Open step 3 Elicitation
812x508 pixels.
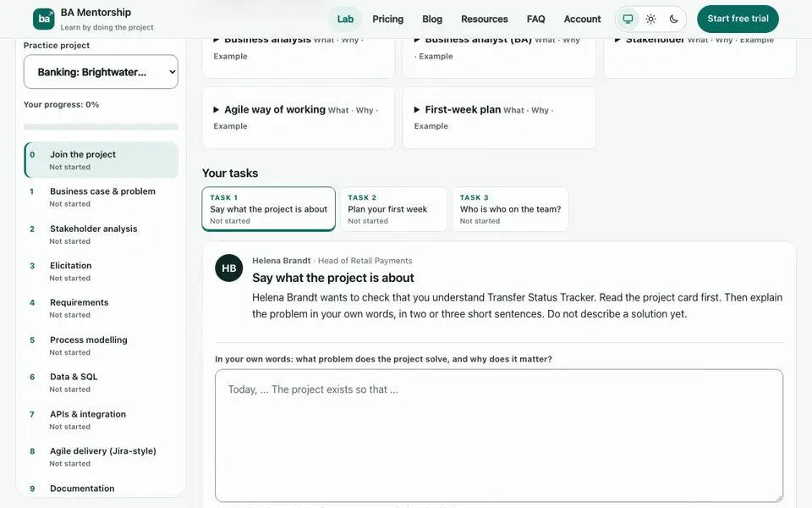101,271
